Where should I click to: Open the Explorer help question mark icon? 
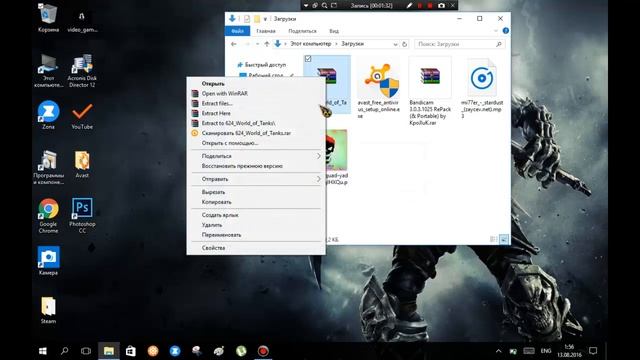click(x=506, y=31)
